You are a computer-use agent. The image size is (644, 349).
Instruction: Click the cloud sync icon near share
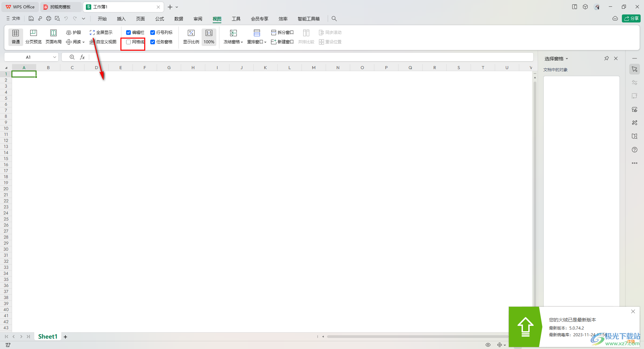[x=615, y=18]
